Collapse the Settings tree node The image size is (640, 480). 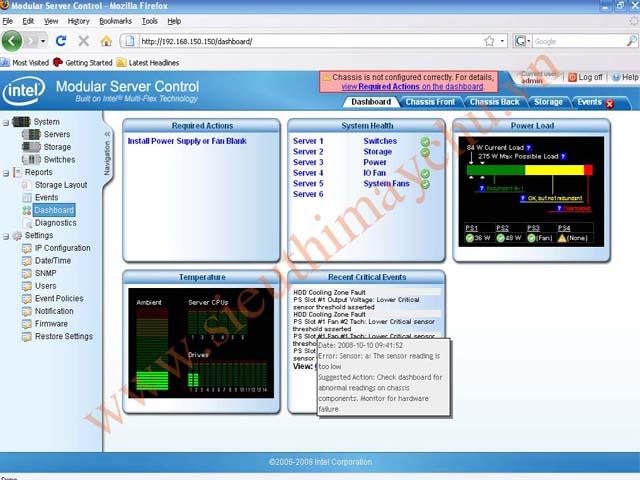point(6,236)
